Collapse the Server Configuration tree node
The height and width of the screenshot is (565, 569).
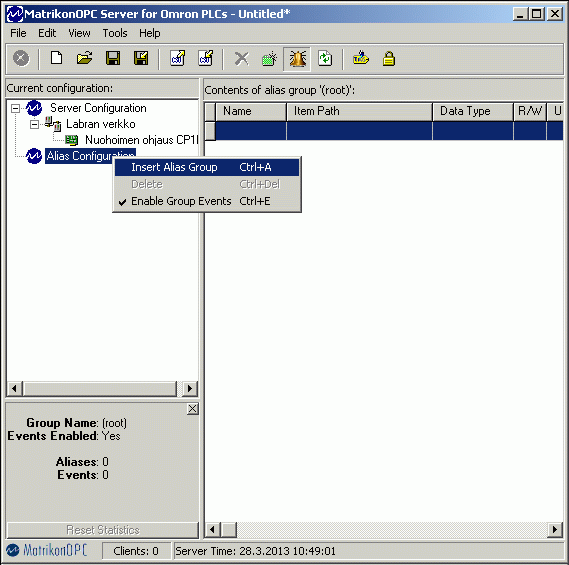click(x=15, y=108)
